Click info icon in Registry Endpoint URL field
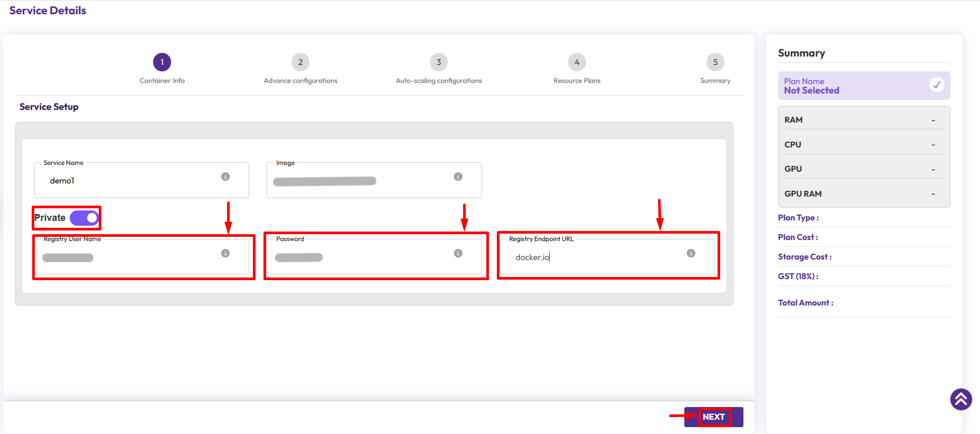Viewport: 980px width, 434px height. (691, 253)
